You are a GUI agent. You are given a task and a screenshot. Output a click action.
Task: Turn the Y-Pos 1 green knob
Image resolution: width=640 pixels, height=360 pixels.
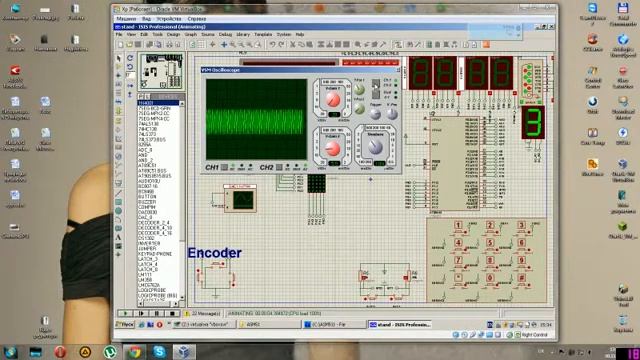[x=359, y=89]
